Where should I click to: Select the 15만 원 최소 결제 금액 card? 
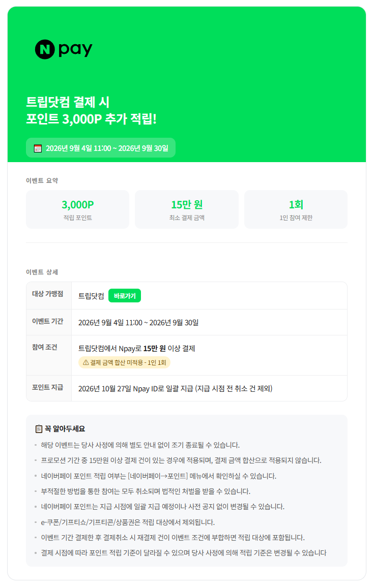pos(187,209)
